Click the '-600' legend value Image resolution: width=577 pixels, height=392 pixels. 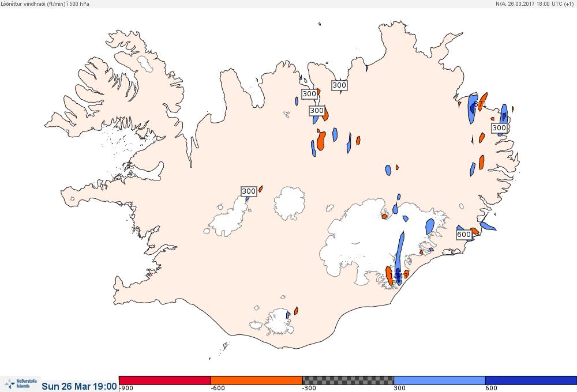218,389
